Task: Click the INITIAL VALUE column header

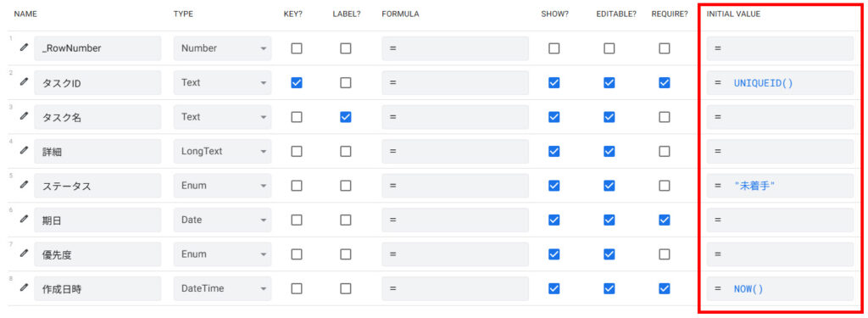Action: coord(733,14)
